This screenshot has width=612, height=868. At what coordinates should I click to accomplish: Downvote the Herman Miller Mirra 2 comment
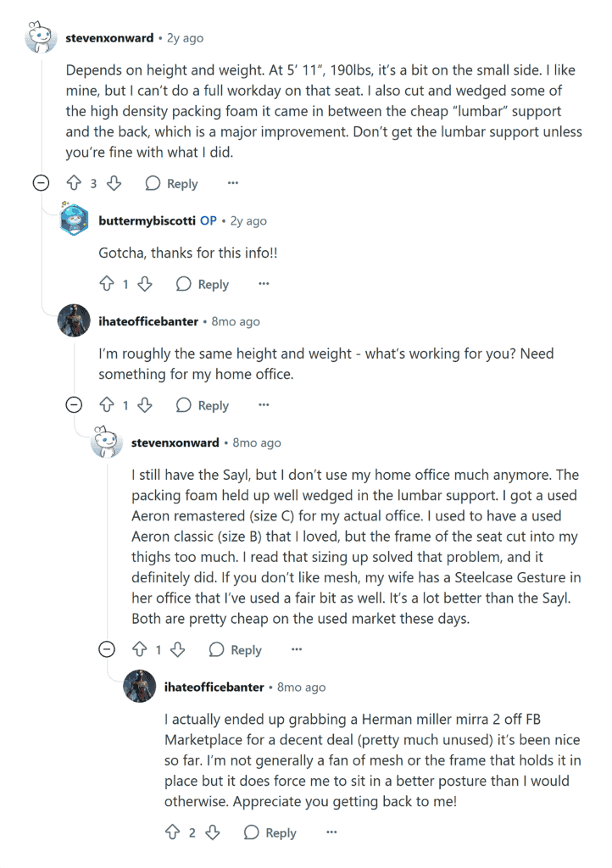click(x=212, y=832)
